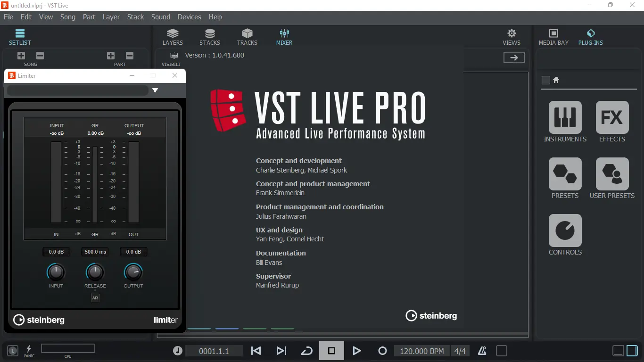
Task: Open the Mixer view
Action: 284,37
